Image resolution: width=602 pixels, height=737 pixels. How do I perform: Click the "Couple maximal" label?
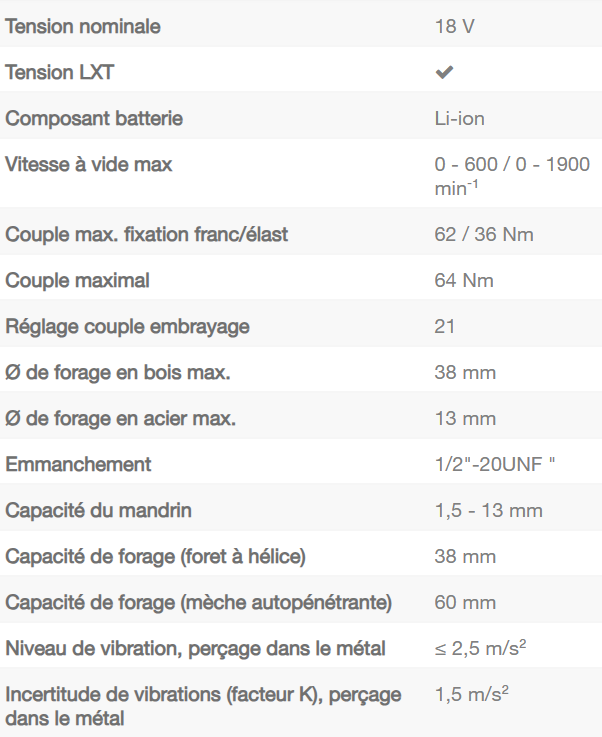(x=78, y=280)
